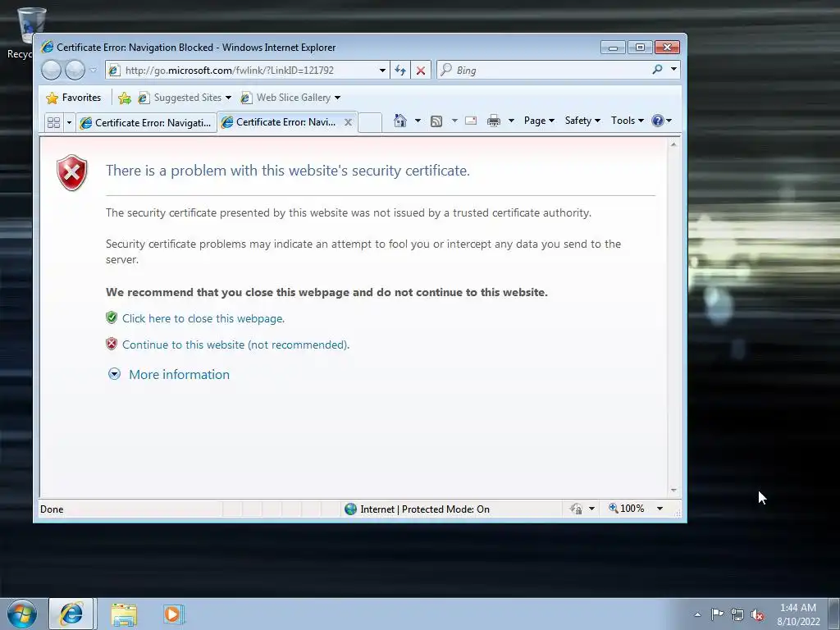Open the Page menu
This screenshot has height=630, width=840.
coord(539,121)
